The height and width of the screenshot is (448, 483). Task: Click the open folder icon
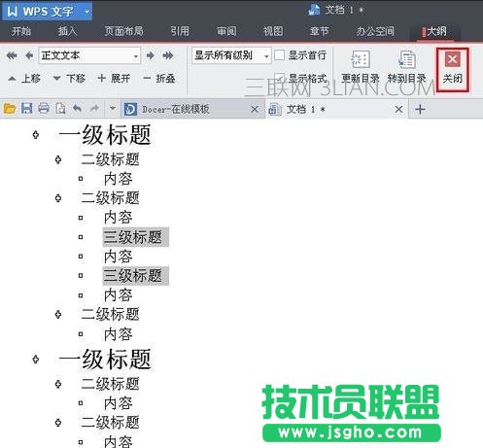10,109
